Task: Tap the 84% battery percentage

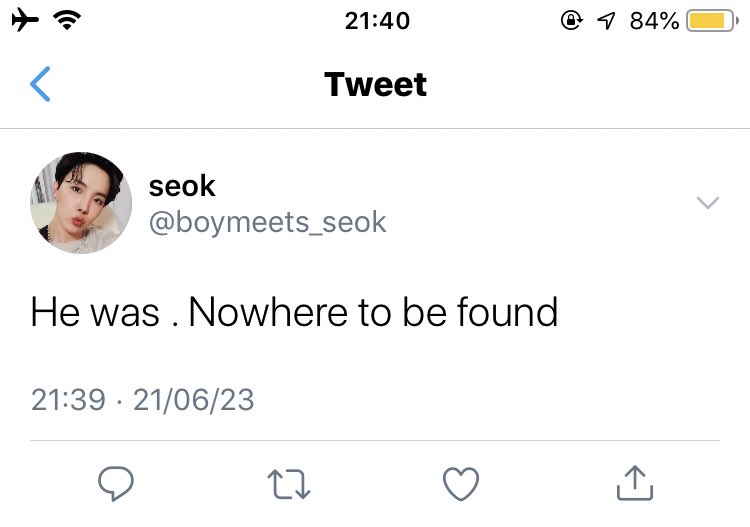Action: (x=654, y=21)
